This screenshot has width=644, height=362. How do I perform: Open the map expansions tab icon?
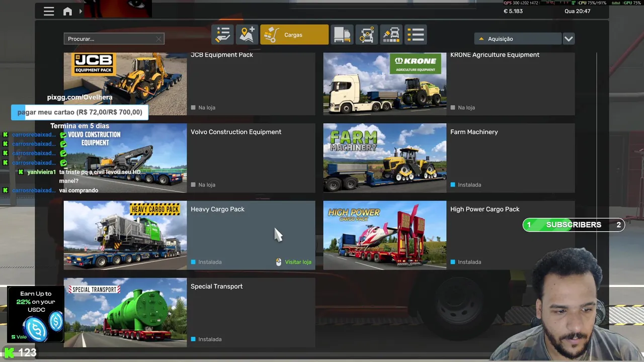coord(247,35)
